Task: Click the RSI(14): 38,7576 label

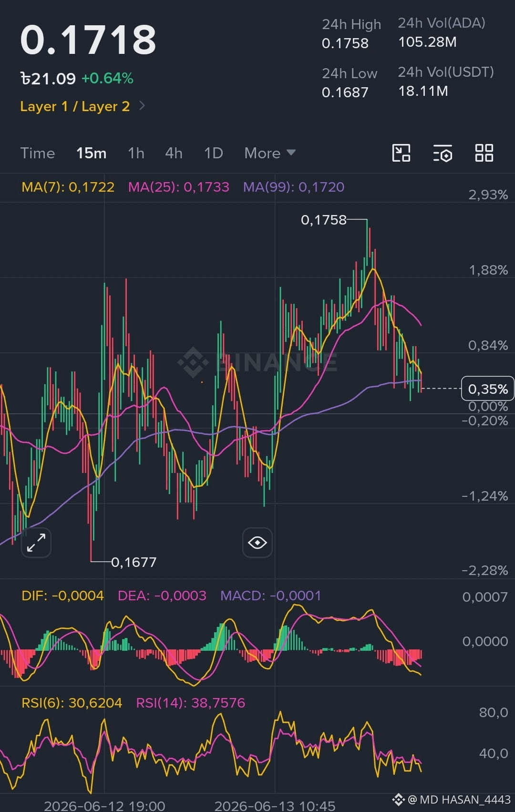Action: click(x=191, y=703)
